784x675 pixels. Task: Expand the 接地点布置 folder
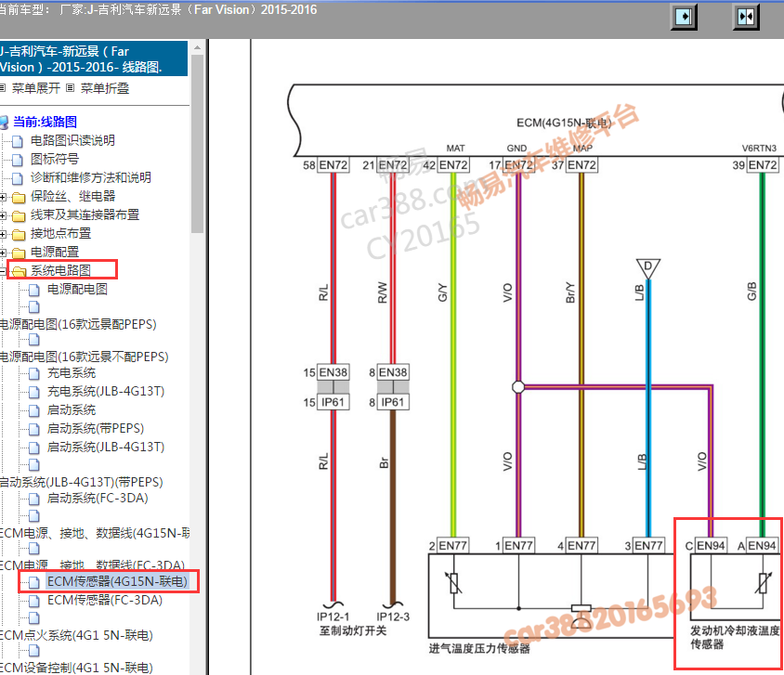3,234
